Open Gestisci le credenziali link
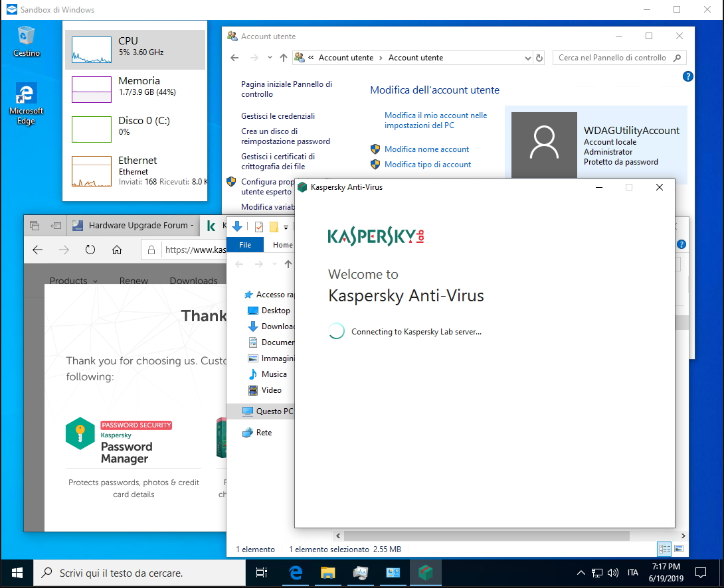 point(278,115)
